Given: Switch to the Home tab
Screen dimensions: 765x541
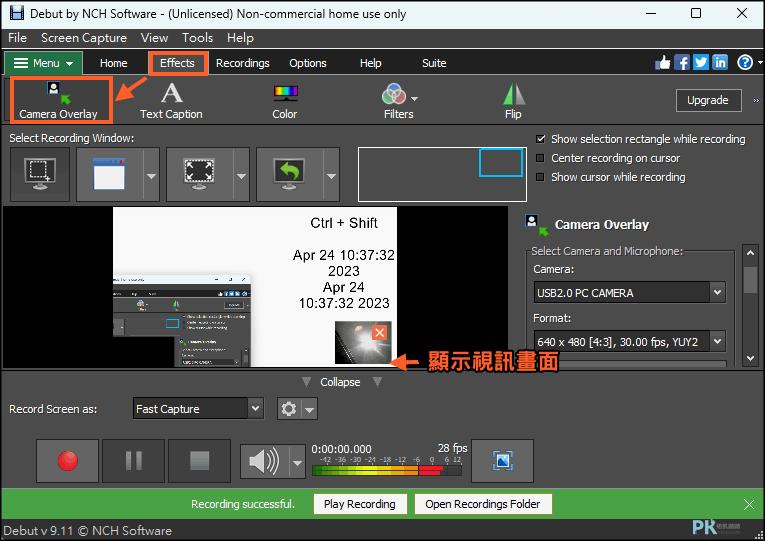Looking at the screenshot, I should [x=114, y=63].
